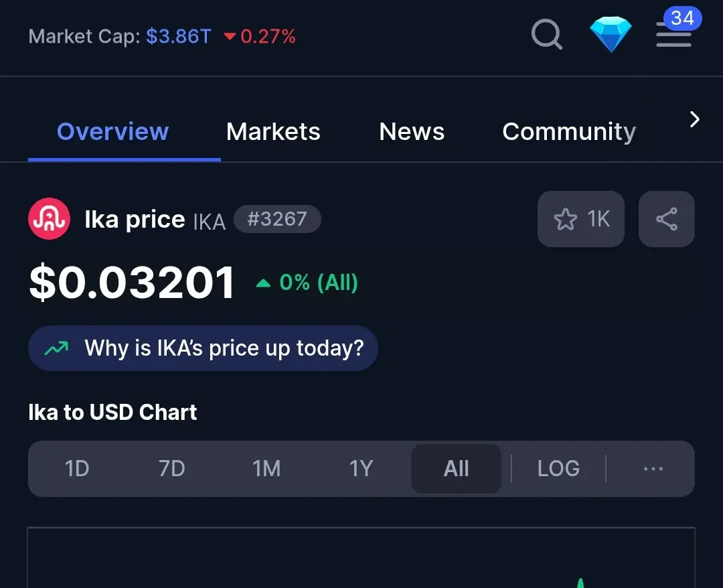
Task: Click the $3.86T market cap value
Action: (x=179, y=36)
